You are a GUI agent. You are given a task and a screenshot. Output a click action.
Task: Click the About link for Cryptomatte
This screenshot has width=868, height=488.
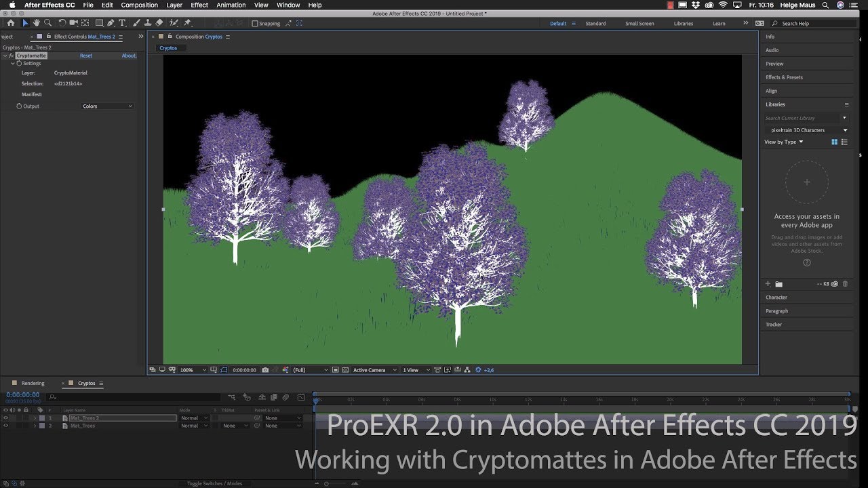click(x=129, y=56)
